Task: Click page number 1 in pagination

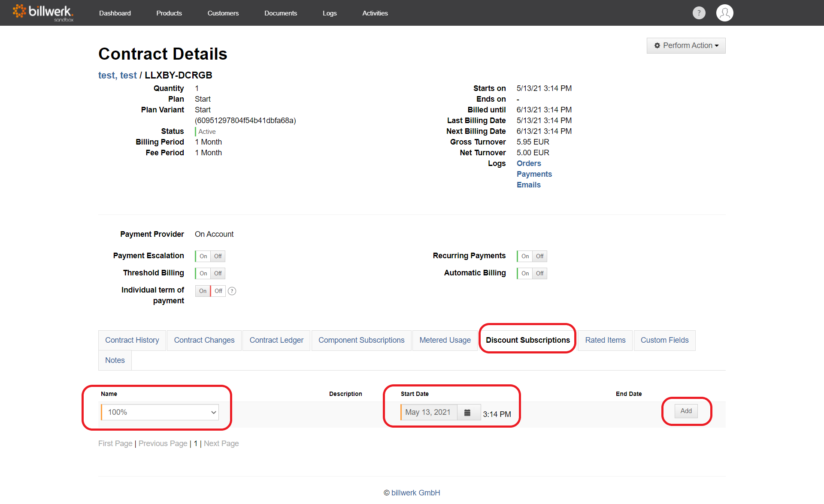Action: (x=196, y=444)
